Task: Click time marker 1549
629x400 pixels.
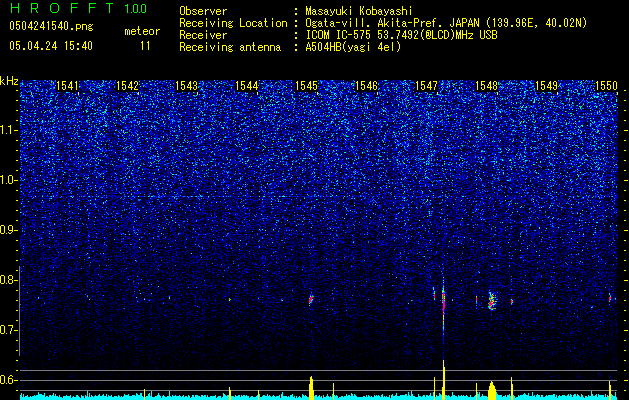Action: (546, 86)
